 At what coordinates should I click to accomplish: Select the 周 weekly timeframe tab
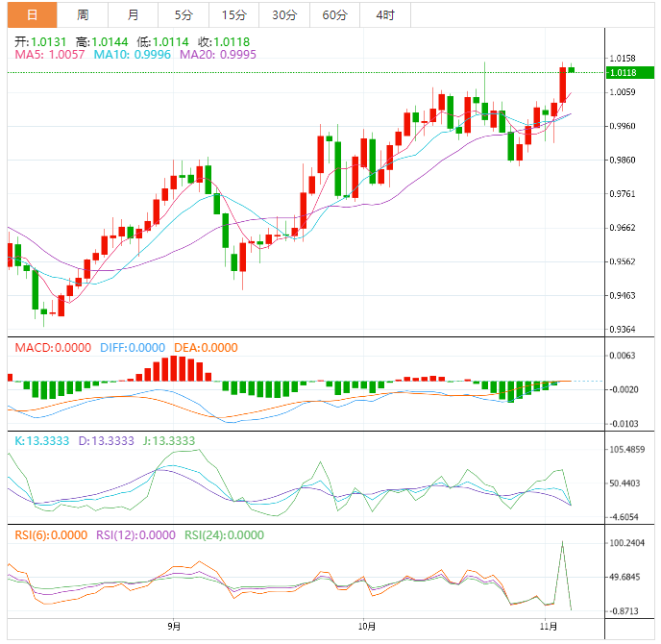(83, 14)
